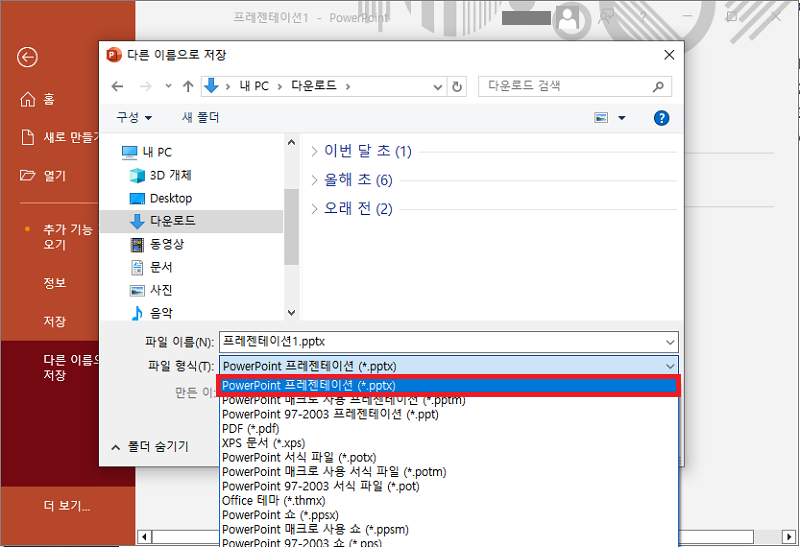Go up one folder level
This screenshot has width=800, height=547.
pos(188,86)
